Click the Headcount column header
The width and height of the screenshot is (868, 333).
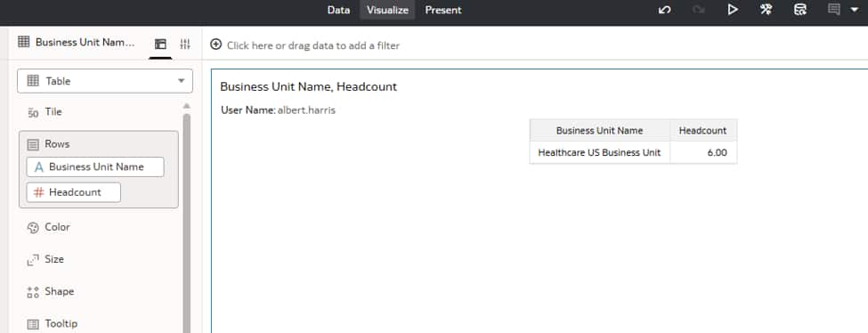(703, 131)
